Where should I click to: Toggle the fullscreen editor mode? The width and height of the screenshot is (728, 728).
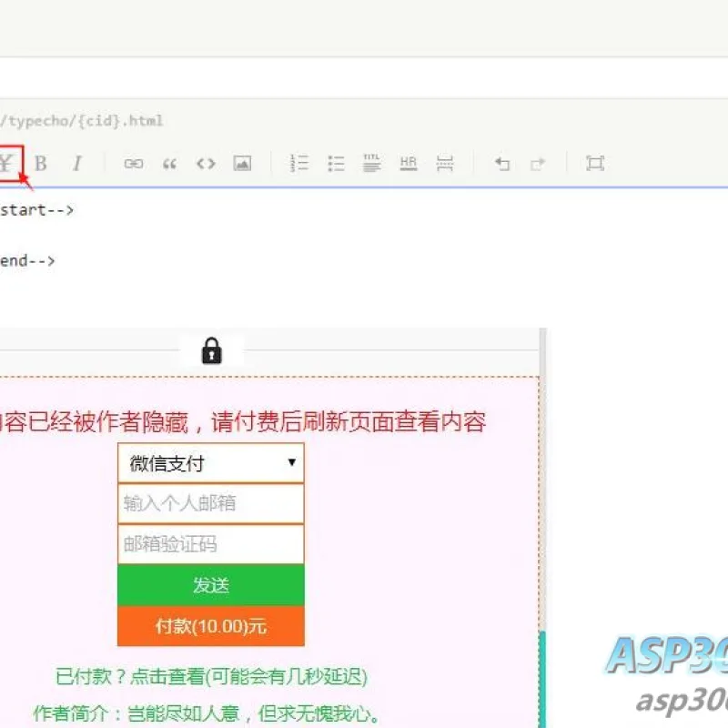coord(595,164)
